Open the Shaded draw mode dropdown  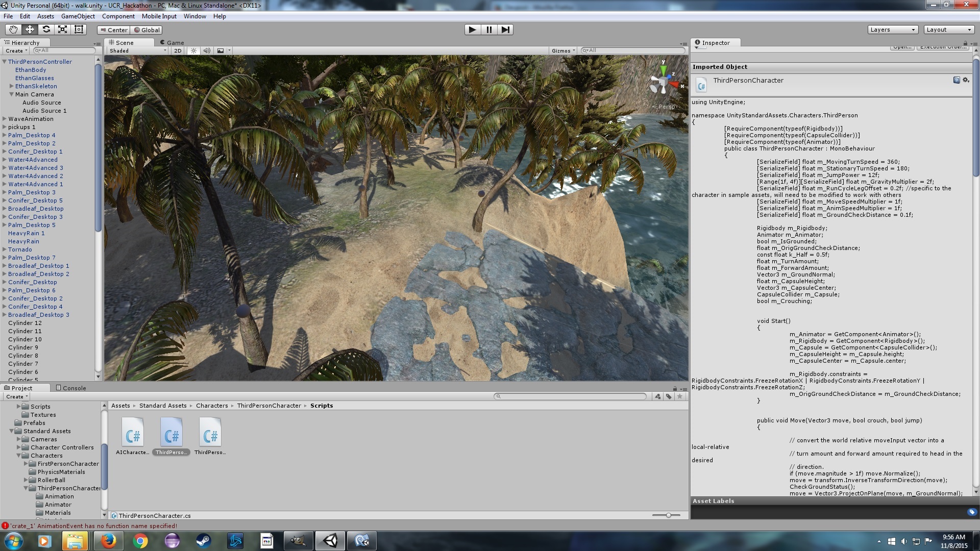coord(137,51)
